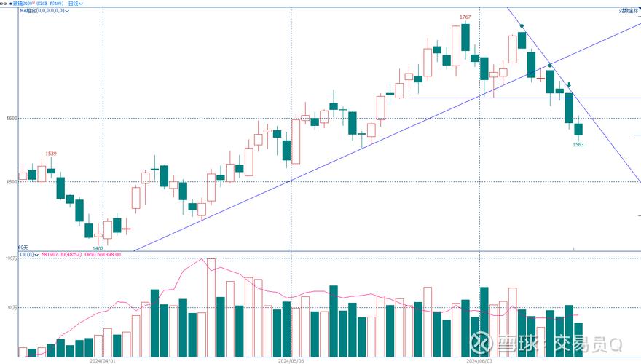Image resolution: width=641 pixels, height=364 pixels.
Task: Click the first dot marker on descending trendline
Action: coord(522,26)
